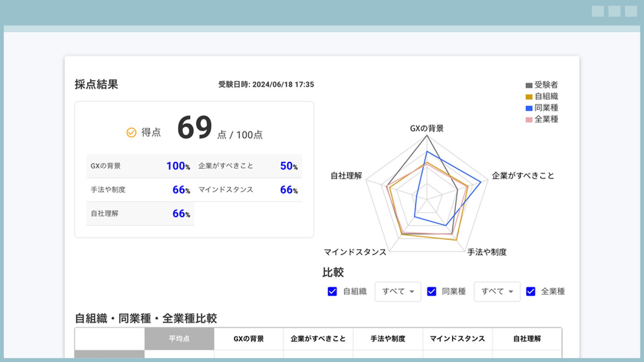Click the 自社理解 table column header
The width and height of the screenshot is (644, 362).
click(527, 339)
